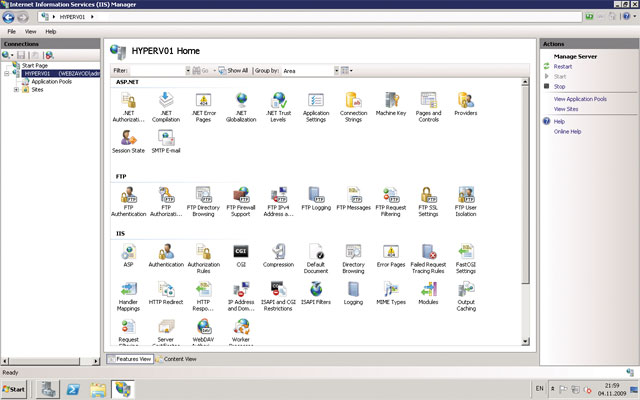Open Default Document feature

coord(316,258)
